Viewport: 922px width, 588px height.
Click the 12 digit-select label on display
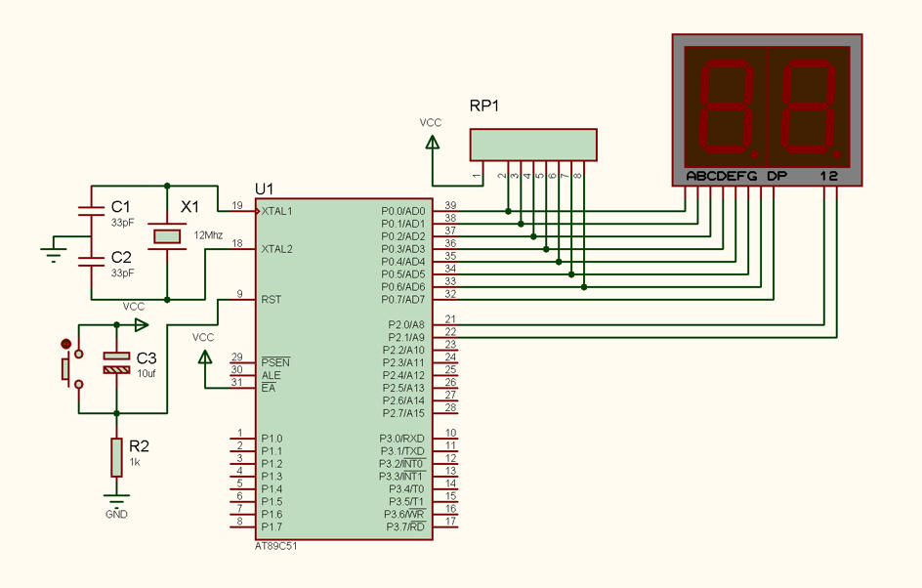(x=828, y=176)
